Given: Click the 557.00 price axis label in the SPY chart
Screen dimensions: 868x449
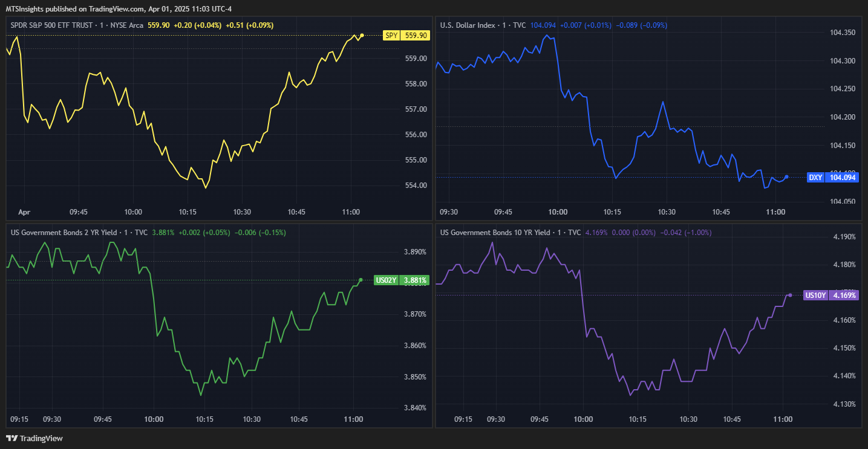Looking at the screenshot, I should [416, 109].
